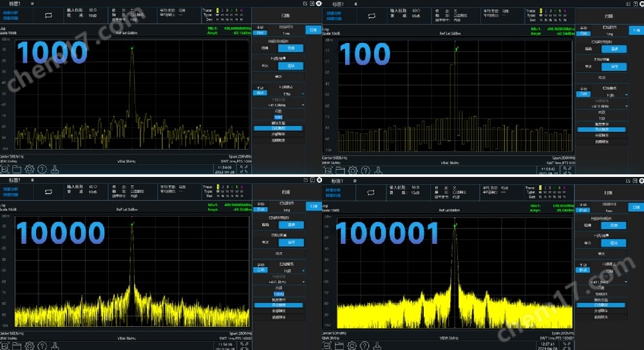Viewport: 644px width, 350px height.
Task: Click the display layout icon below the 100-point chart
Action: tap(328, 170)
